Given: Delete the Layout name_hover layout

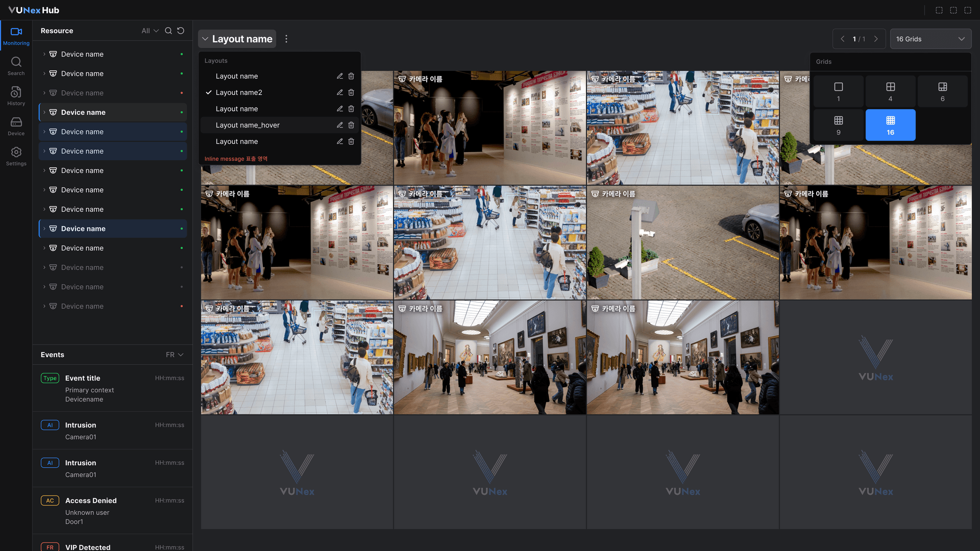Looking at the screenshot, I should (x=351, y=125).
